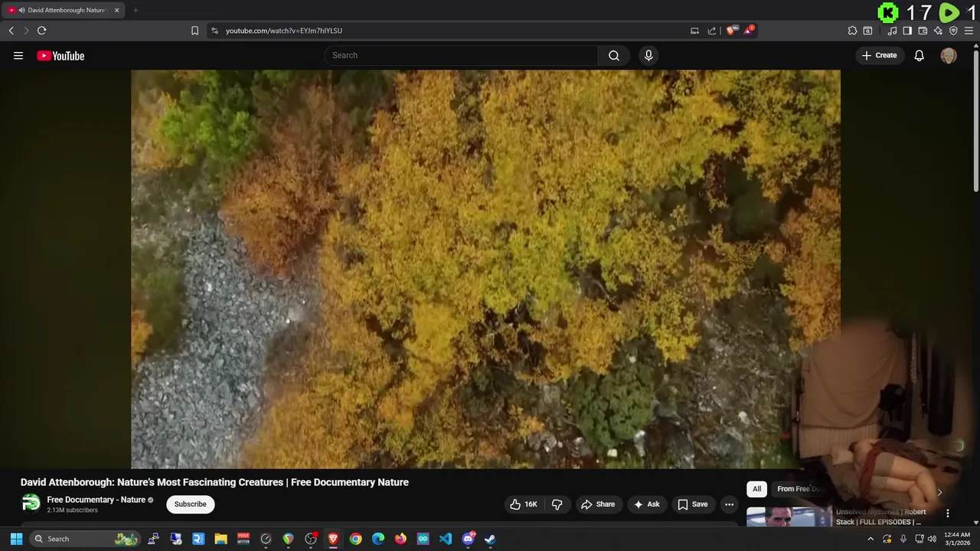
Task: Share this page from address bar
Action: [712, 31]
